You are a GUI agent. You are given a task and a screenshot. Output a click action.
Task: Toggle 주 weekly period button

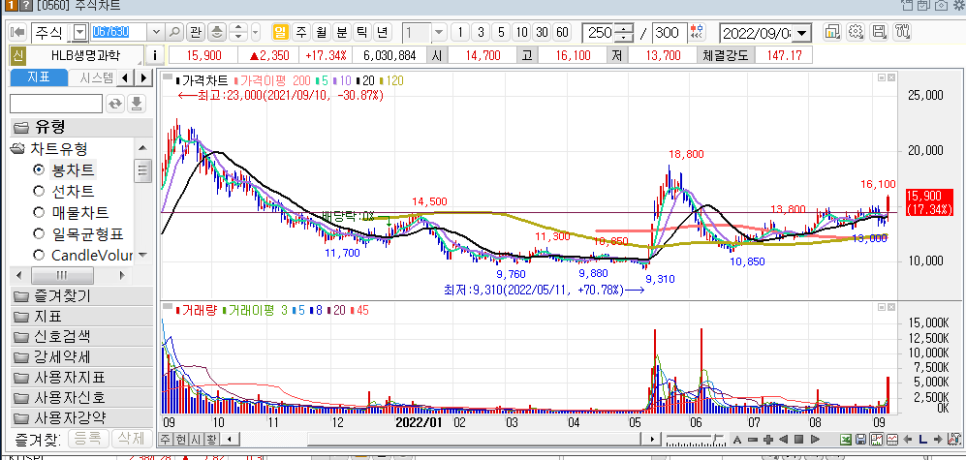(x=301, y=32)
